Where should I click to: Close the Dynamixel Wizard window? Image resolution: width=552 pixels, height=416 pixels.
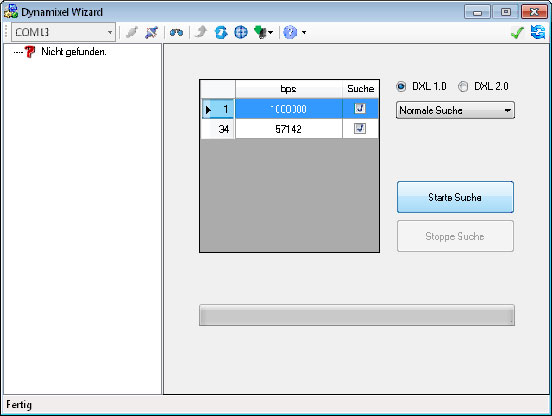534,12
